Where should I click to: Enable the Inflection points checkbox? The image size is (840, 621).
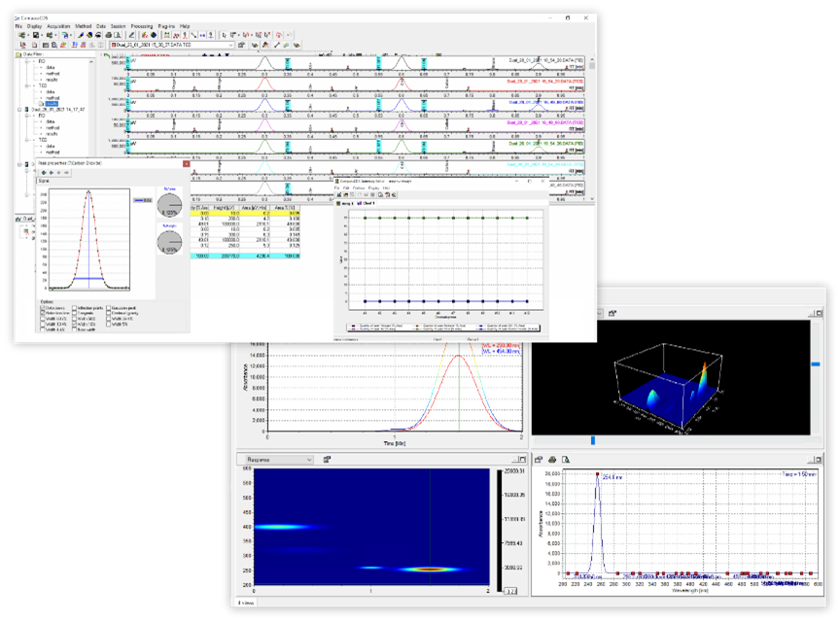(x=75, y=308)
